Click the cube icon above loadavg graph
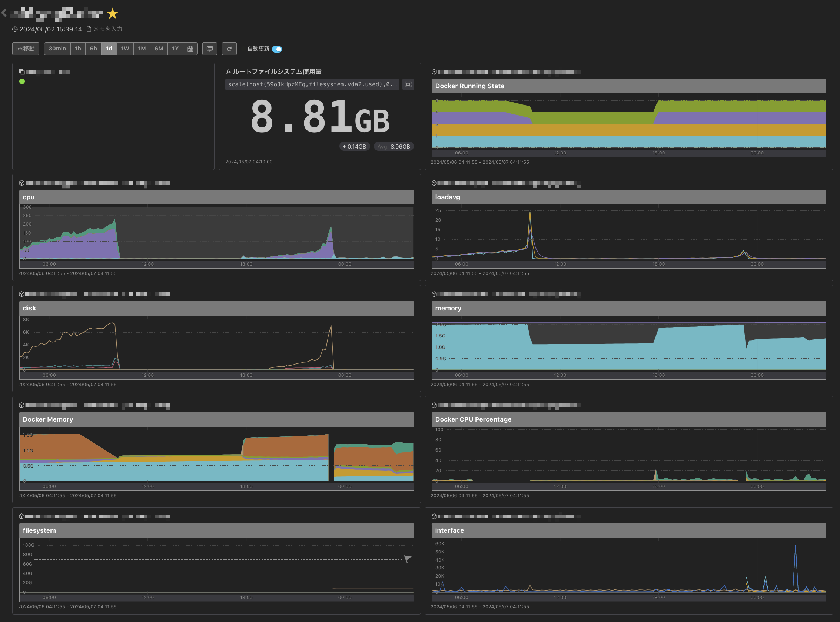Screen dimensions: 840x622 click(434, 183)
